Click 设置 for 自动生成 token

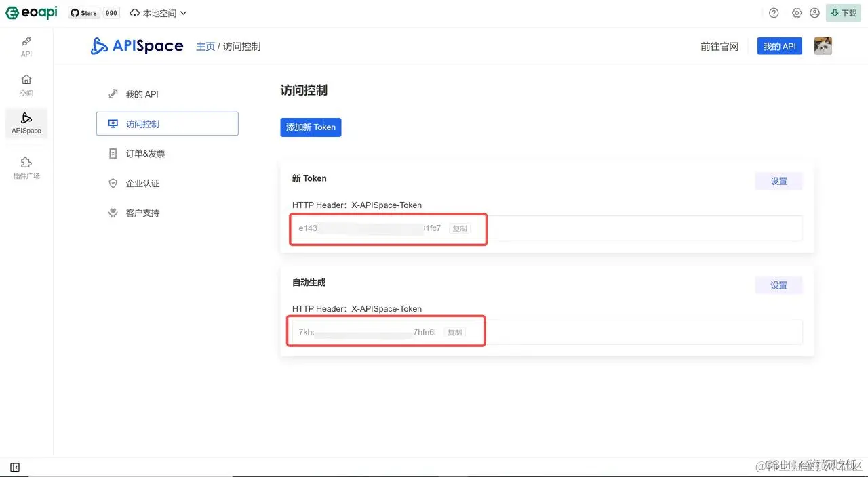click(x=778, y=285)
